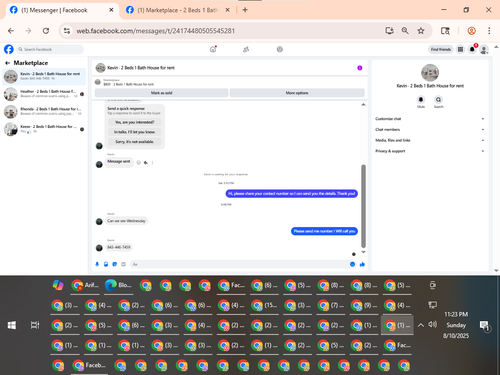Click the Search Facebook field
This screenshot has width=500, height=375.
tap(50, 49)
